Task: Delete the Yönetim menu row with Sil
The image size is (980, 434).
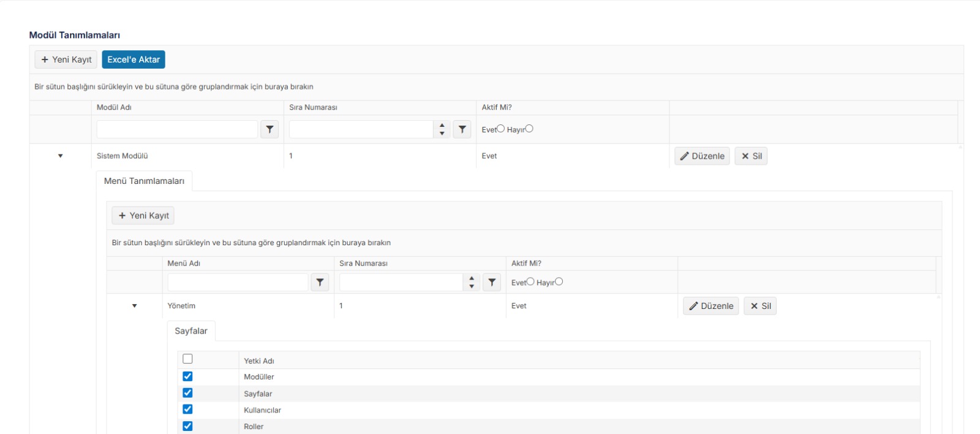Action: [x=760, y=306]
